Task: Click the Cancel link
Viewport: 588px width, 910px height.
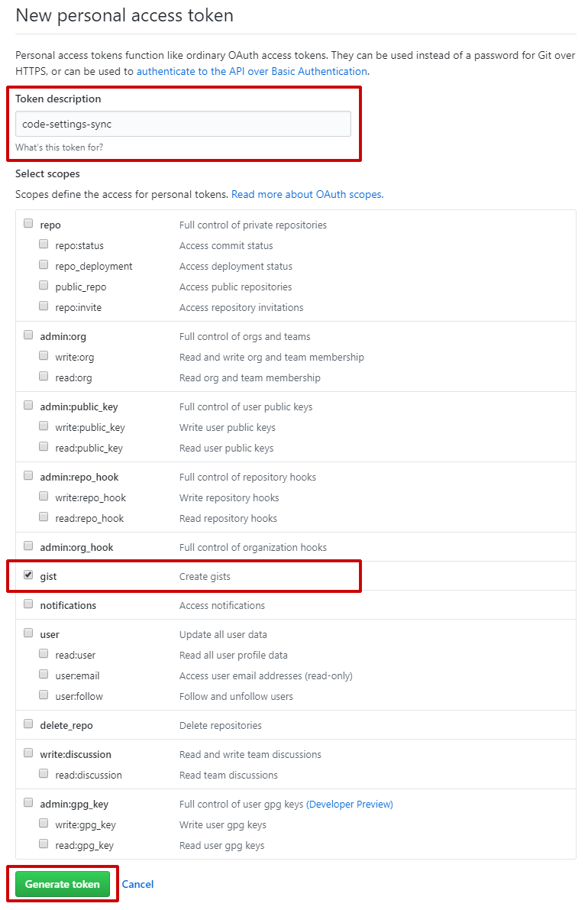Action: pos(137,884)
